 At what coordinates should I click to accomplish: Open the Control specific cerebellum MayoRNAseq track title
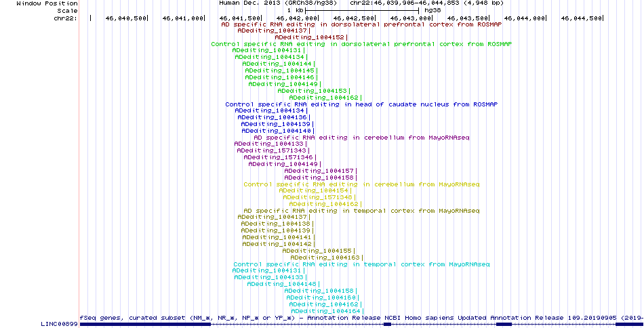coord(361,184)
